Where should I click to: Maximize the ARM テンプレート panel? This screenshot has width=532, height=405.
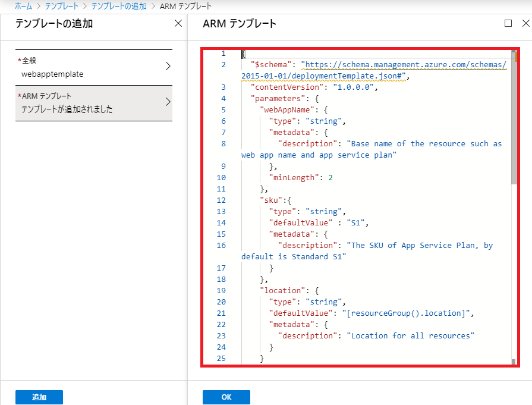(x=508, y=23)
